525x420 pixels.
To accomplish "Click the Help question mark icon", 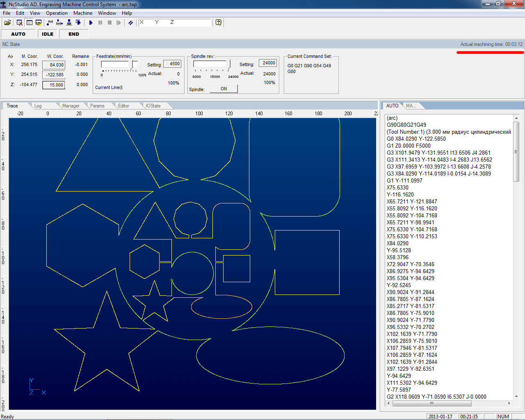I will 219,23.
